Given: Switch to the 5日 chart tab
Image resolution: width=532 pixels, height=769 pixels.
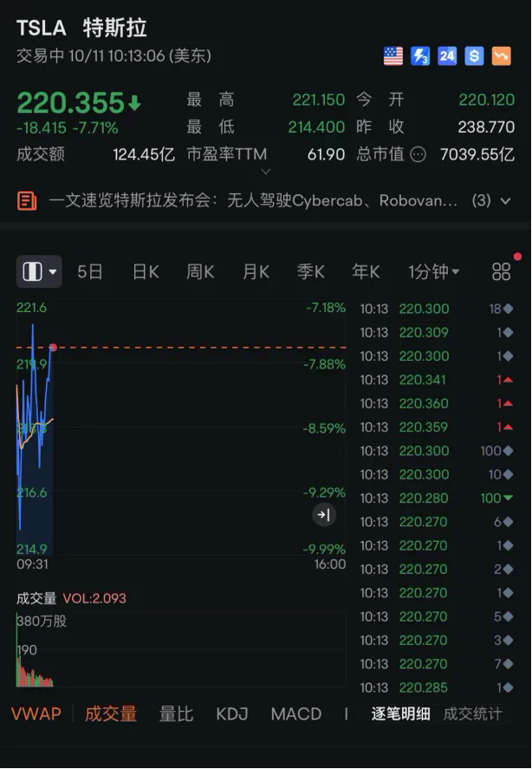Looking at the screenshot, I should click(90, 271).
